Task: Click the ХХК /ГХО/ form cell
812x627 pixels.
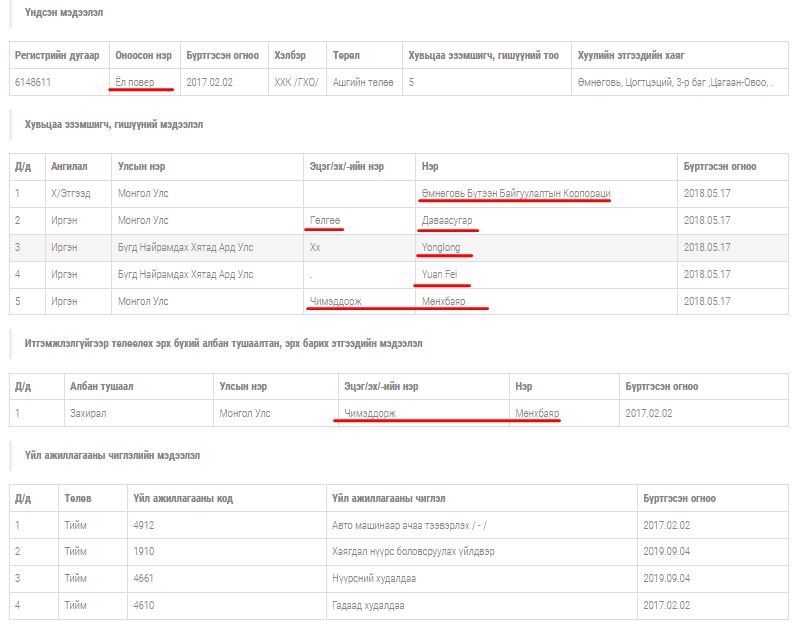Action: [296, 81]
